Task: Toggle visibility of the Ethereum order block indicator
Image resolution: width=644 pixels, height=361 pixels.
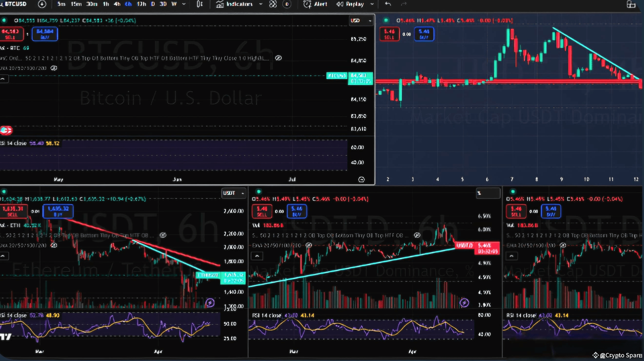Action: coord(163,235)
